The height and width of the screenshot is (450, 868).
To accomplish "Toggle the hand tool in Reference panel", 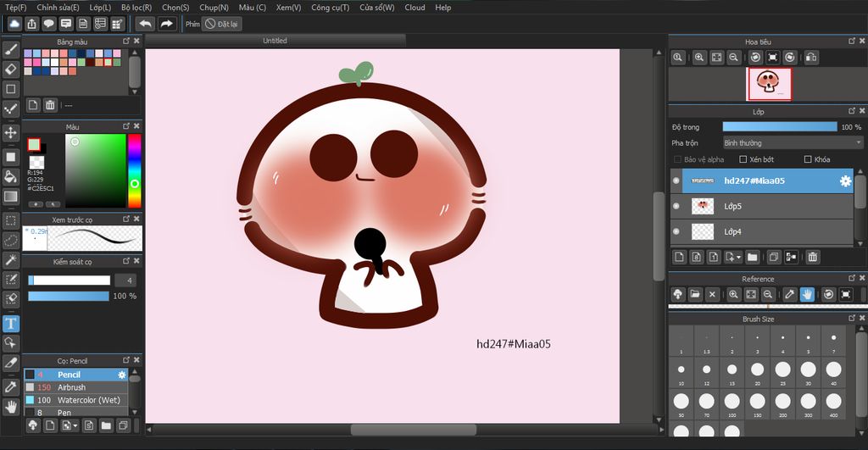I will click(807, 294).
